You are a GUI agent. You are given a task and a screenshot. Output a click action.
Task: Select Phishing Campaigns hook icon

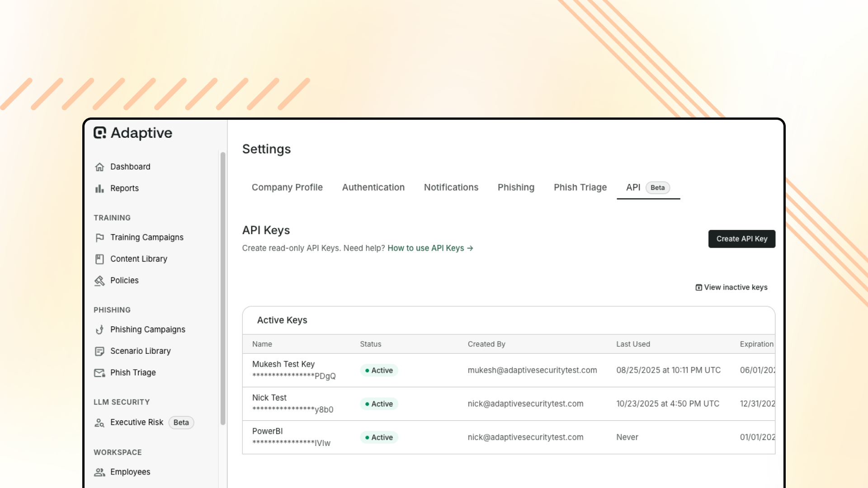coord(99,330)
